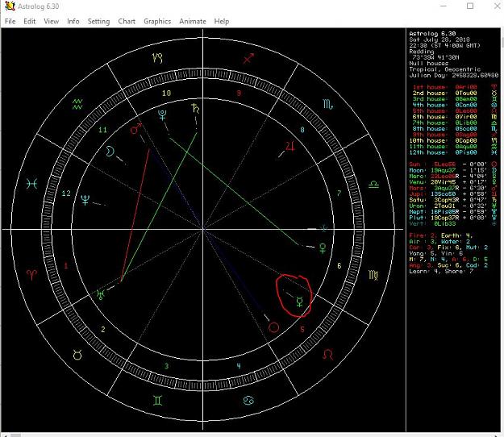This screenshot has width=504, height=437.
Task: Click the Scorpio sign glyph on the wheel
Action: tap(327, 104)
